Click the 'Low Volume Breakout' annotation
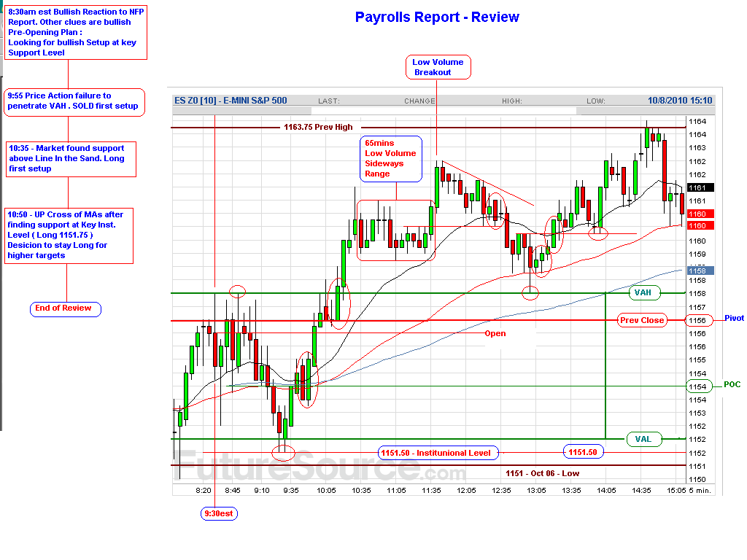The height and width of the screenshot is (560, 747). pos(438,67)
